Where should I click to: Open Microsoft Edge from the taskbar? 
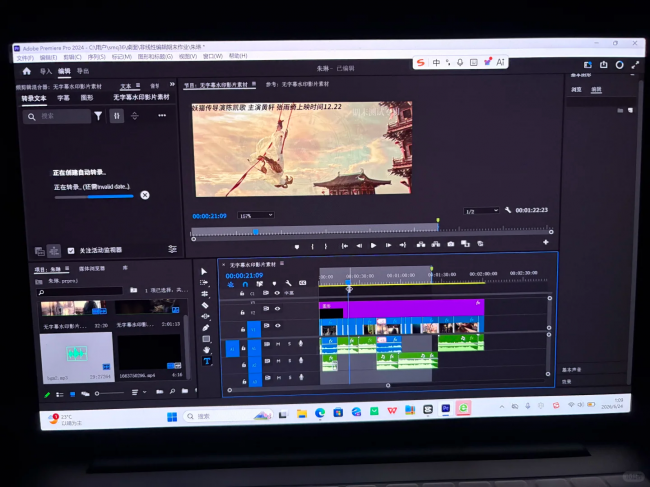(x=320, y=413)
